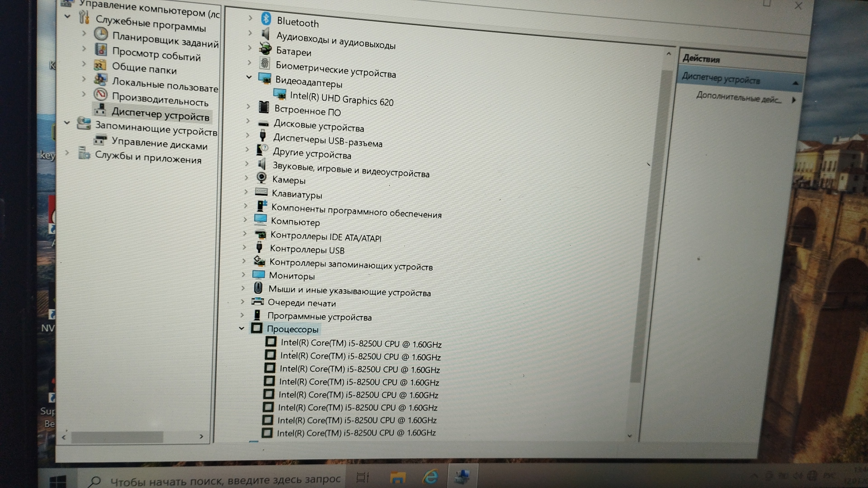Collapse the Процессоры category
This screenshot has width=868, height=488.
(241, 328)
